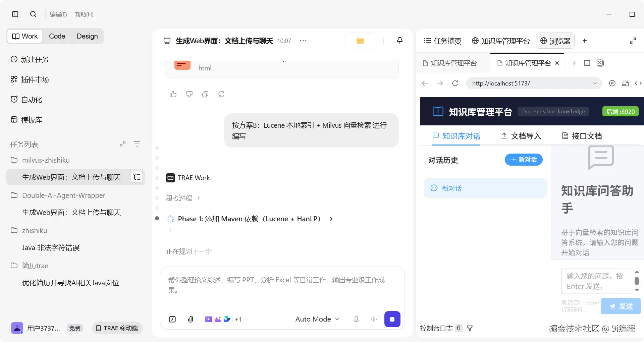Switch to Work mode tab
This screenshot has width=644, height=342.
point(25,36)
